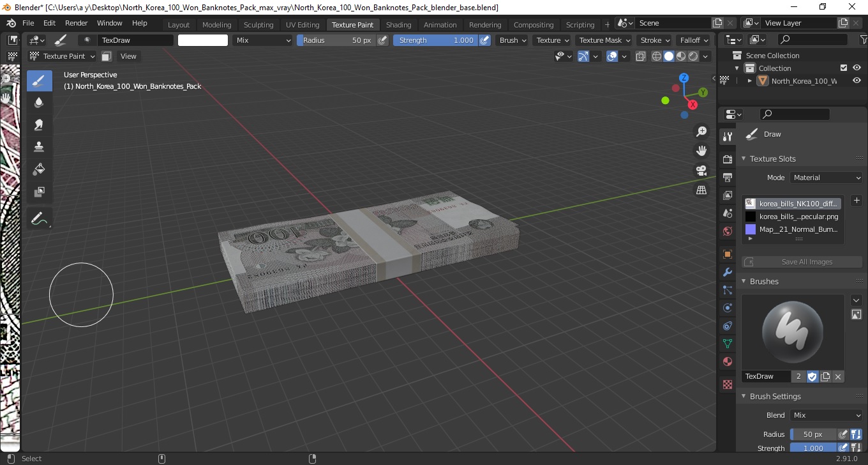Toggle Collection exclude checkbox in outliner
Screen dimensions: 868x465
coord(844,68)
